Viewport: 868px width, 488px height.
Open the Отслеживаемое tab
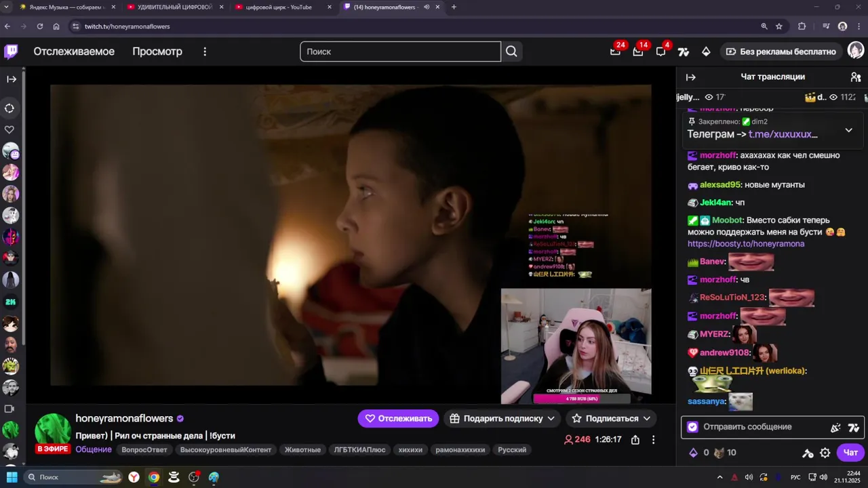point(74,52)
